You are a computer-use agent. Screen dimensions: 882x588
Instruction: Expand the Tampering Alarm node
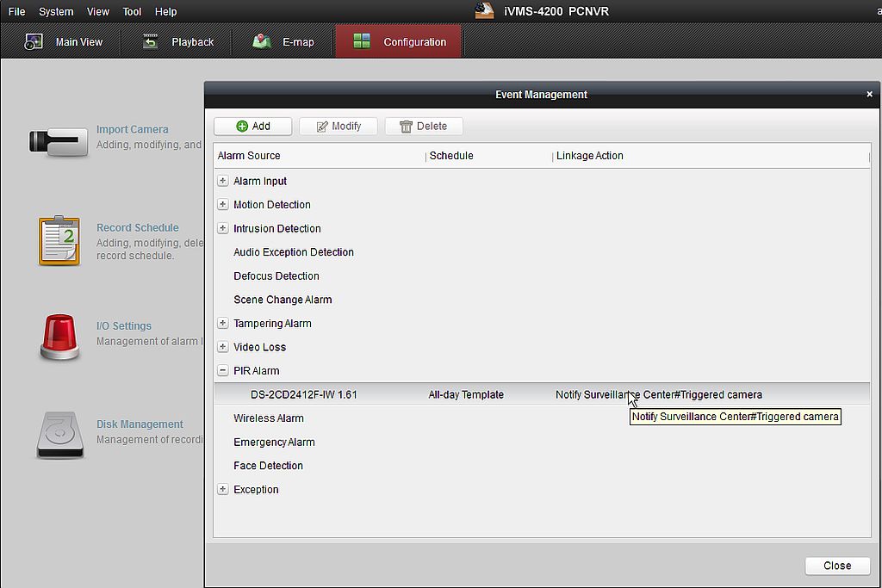223,323
